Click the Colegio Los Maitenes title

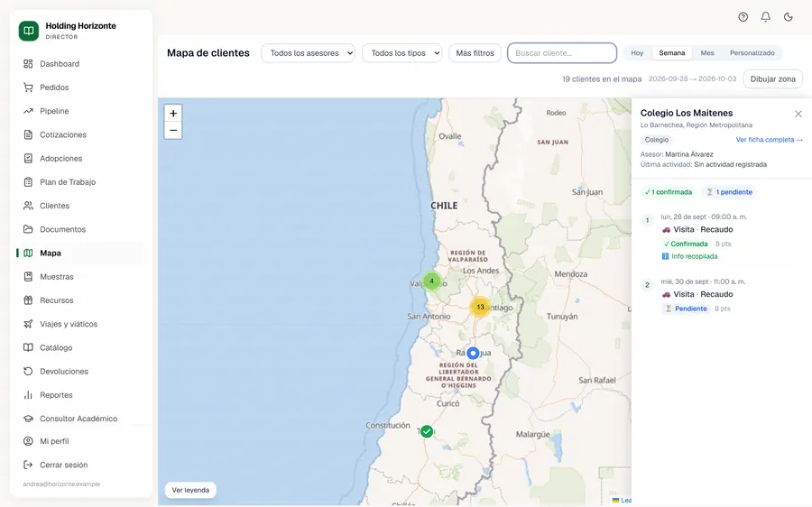click(x=687, y=113)
